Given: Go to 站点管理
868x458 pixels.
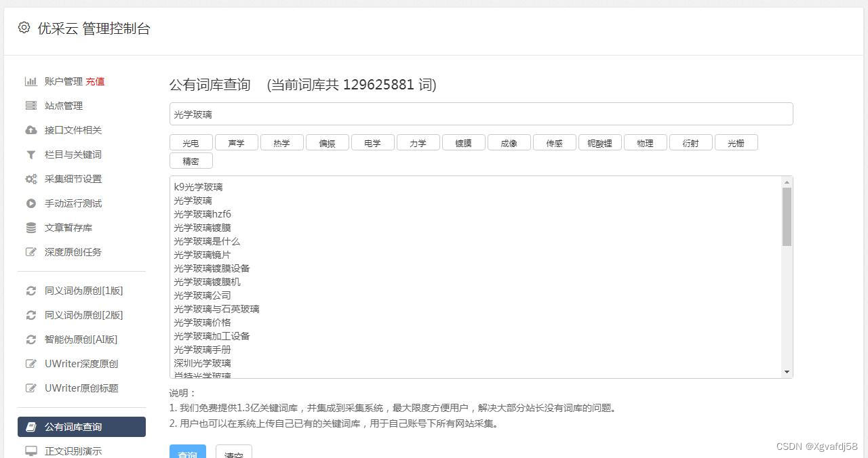Looking at the screenshot, I should click(x=64, y=106).
